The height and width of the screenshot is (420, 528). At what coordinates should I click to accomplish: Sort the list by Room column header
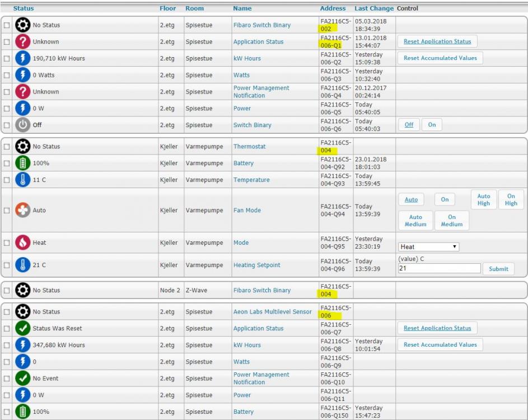[x=194, y=8]
